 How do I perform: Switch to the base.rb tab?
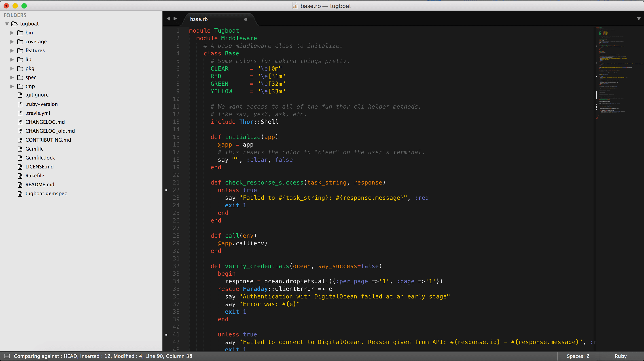(199, 19)
